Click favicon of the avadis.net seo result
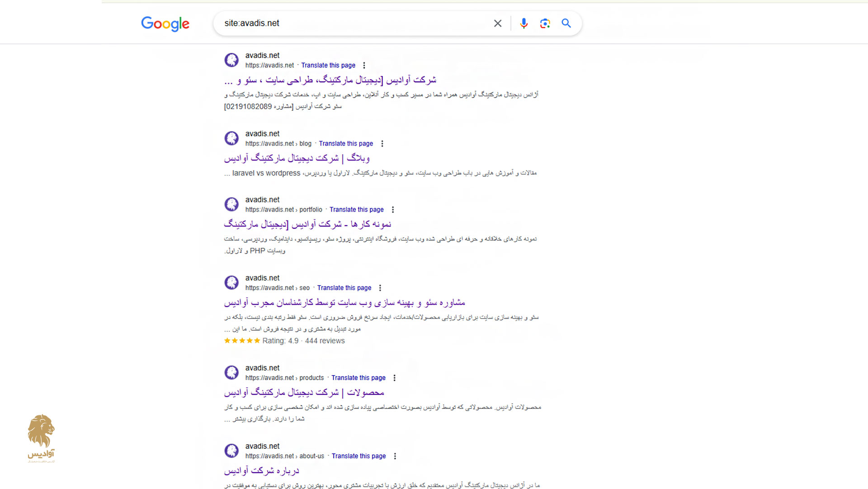Screen dimensions: 868x489 click(x=231, y=282)
